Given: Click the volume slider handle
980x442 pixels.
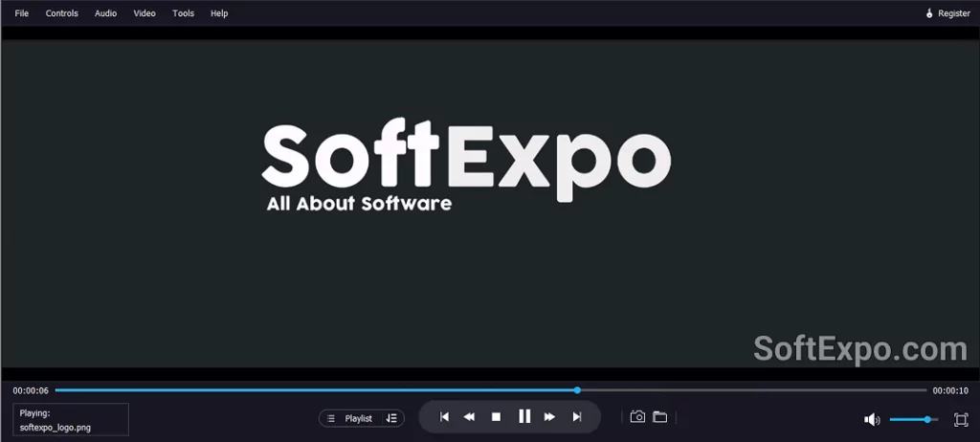Looking at the screenshot, I should pyautogui.click(x=927, y=419).
